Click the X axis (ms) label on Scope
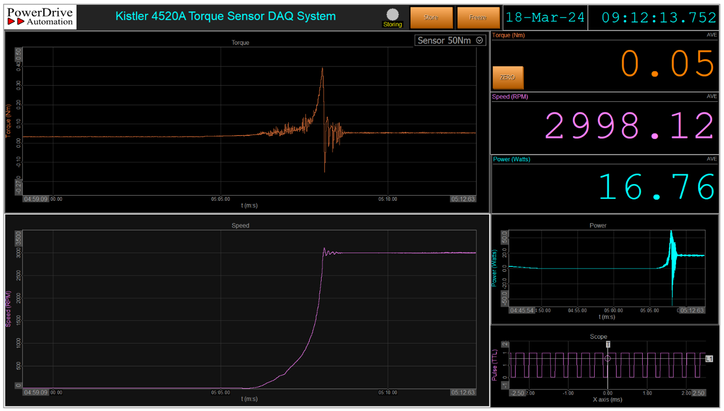Image resolution: width=724 pixels, height=411 pixels. click(607, 399)
